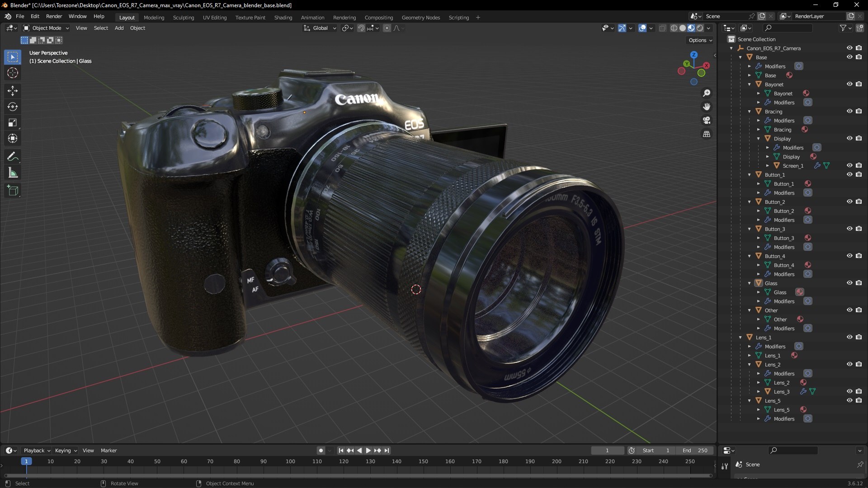Toggle viewport overlays display
Screen dimensions: 868x488
pos(642,28)
